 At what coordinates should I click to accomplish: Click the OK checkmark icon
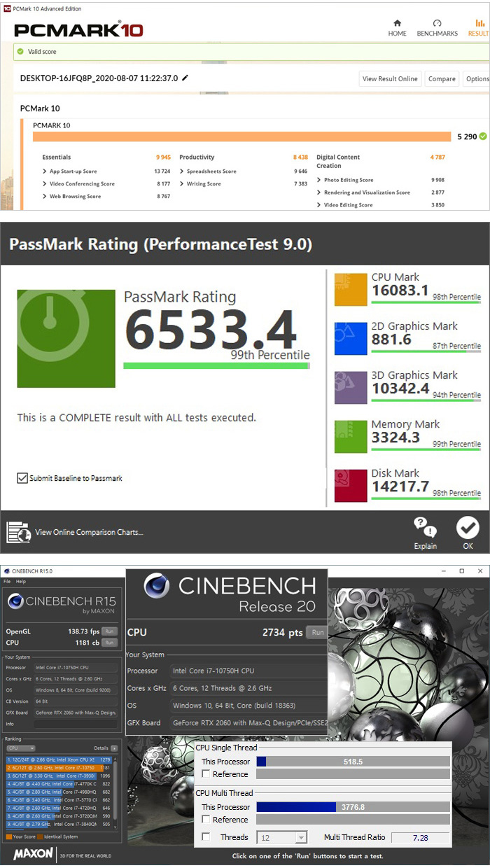coord(468,528)
